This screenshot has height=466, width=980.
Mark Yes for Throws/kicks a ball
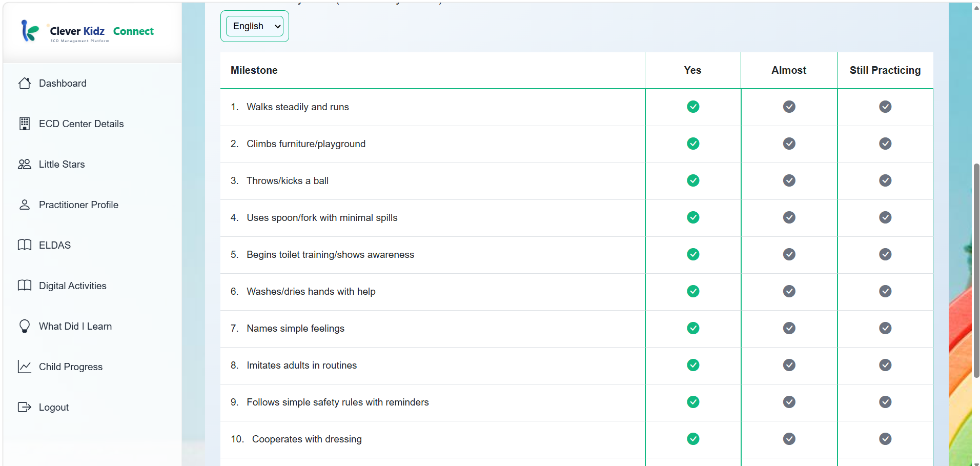693,180
